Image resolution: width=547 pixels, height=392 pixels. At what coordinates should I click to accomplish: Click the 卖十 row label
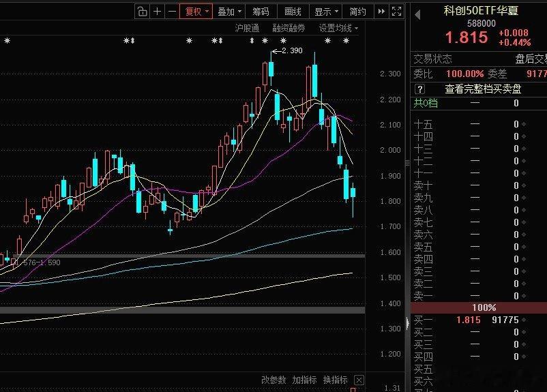423,185
